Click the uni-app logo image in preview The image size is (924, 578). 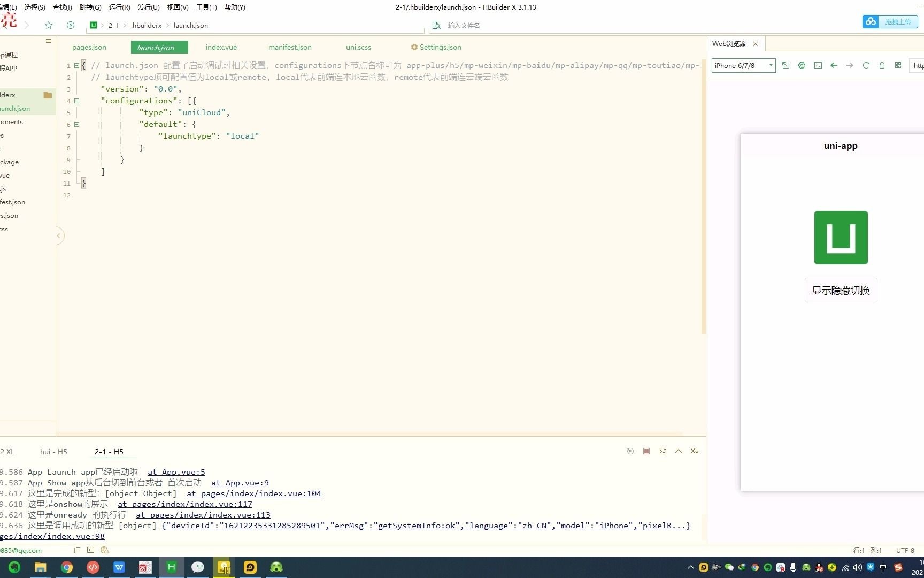(841, 238)
